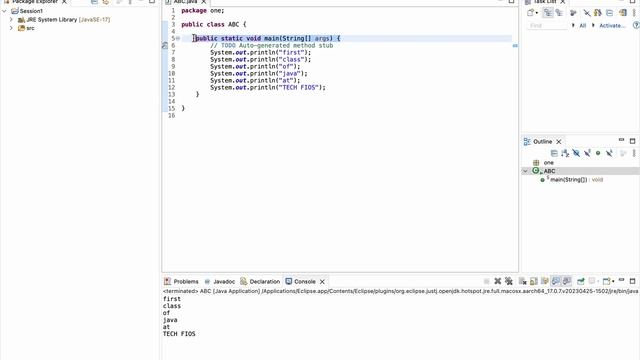The width and height of the screenshot is (640, 360).
Task: Focus the Find field in Task List
Action: point(547,25)
